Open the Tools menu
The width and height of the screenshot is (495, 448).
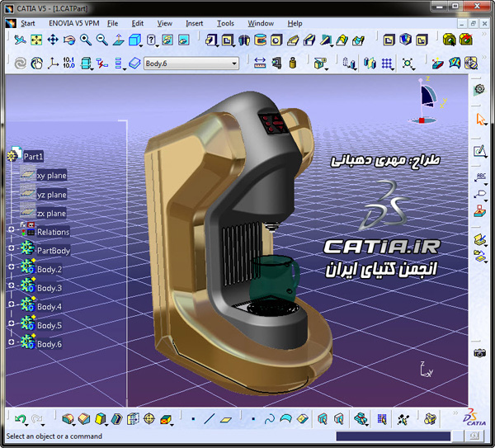point(225,23)
